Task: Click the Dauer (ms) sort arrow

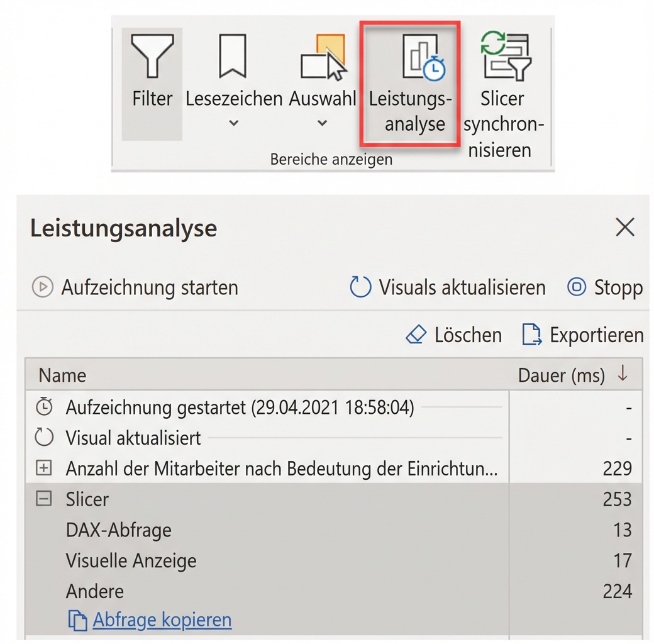Action: click(622, 375)
